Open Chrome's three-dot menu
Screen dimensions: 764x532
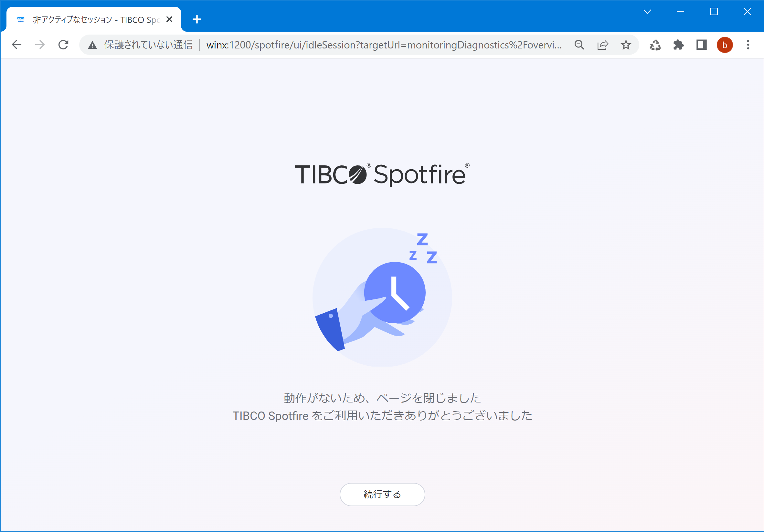point(748,45)
